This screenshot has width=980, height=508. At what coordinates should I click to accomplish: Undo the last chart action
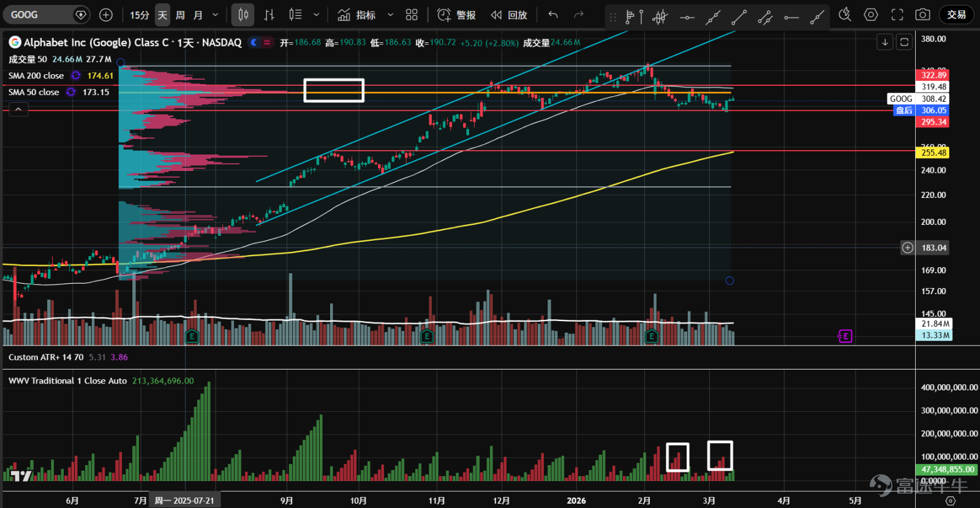click(553, 15)
